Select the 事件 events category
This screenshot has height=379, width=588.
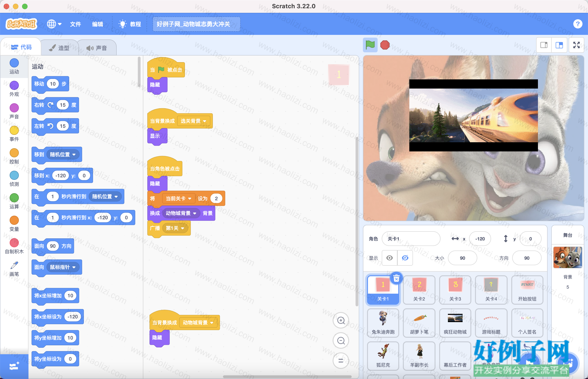tap(14, 134)
